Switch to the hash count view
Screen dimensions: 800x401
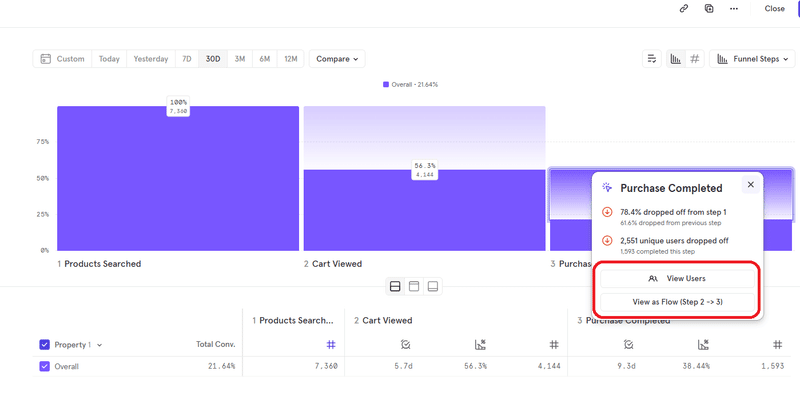[694, 59]
